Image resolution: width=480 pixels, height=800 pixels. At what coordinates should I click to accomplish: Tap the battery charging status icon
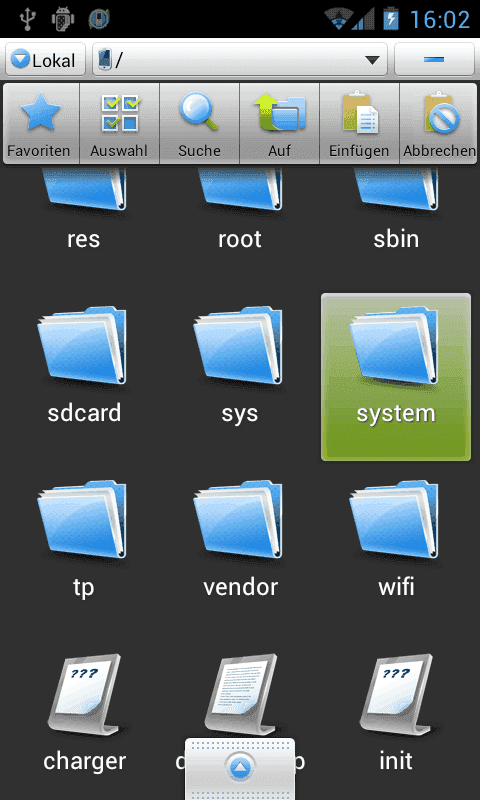(391, 19)
